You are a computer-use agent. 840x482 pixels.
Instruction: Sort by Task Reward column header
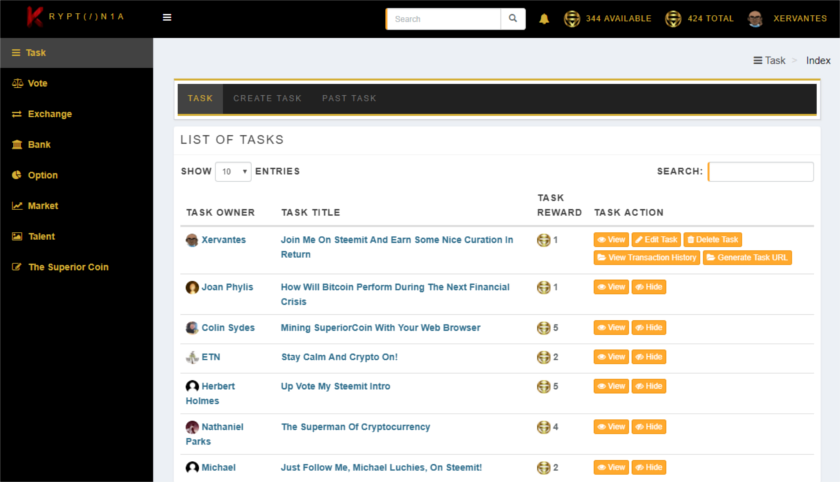(559, 205)
